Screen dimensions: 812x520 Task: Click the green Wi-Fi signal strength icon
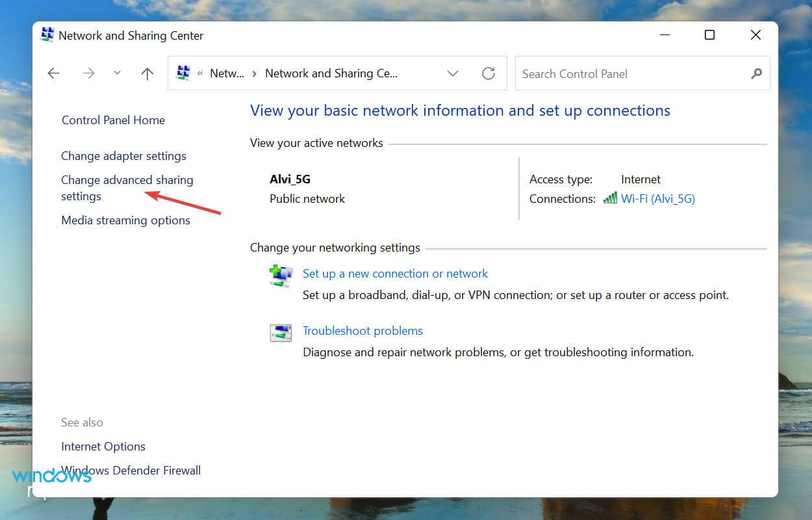coord(609,198)
